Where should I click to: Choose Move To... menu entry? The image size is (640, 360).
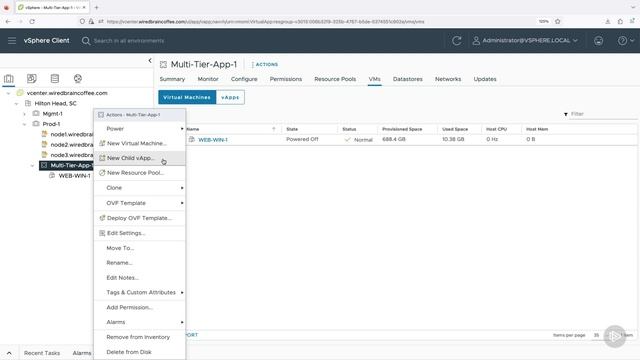click(x=140, y=248)
